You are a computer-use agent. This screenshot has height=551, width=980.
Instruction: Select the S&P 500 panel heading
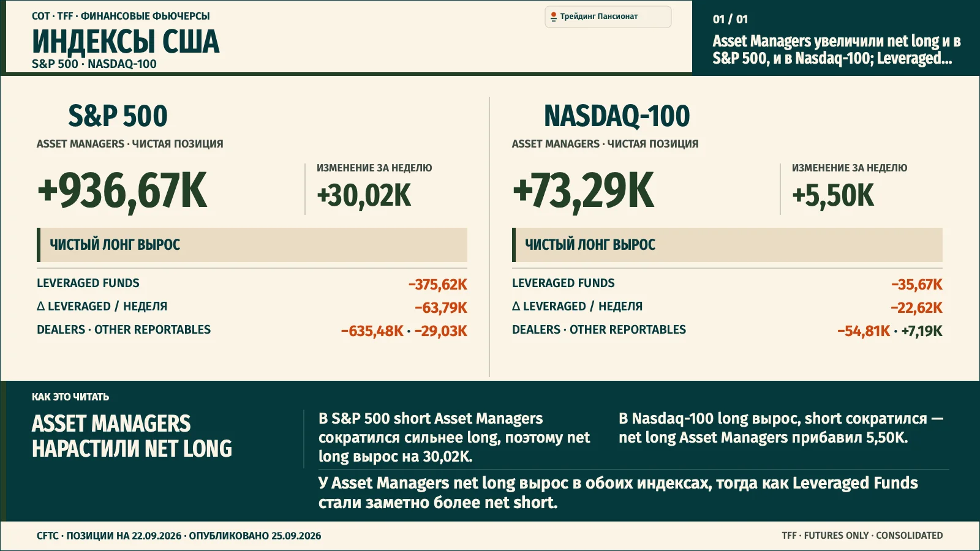[118, 116]
